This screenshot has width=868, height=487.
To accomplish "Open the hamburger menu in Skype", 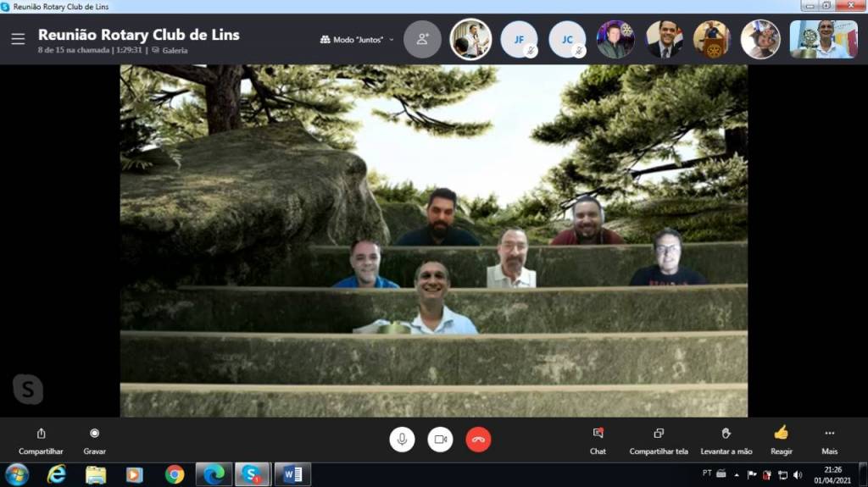I will 18,39.
